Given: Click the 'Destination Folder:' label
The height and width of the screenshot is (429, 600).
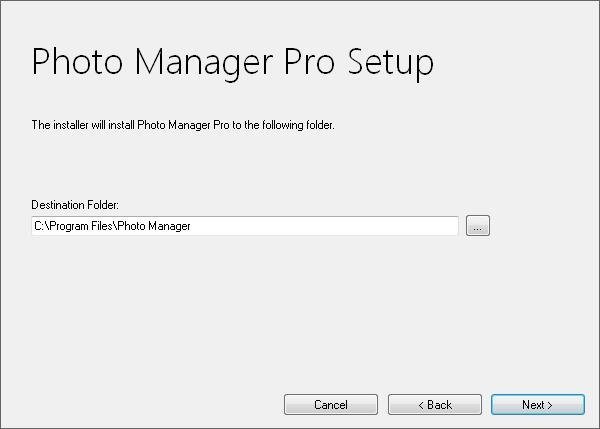Looking at the screenshot, I should tap(75, 205).
